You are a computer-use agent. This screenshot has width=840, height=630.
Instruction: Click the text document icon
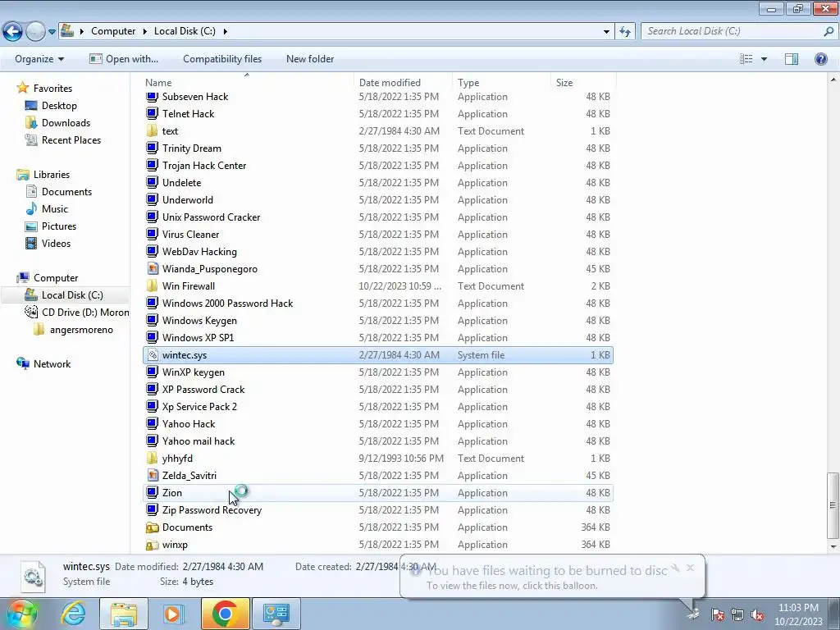tap(152, 131)
